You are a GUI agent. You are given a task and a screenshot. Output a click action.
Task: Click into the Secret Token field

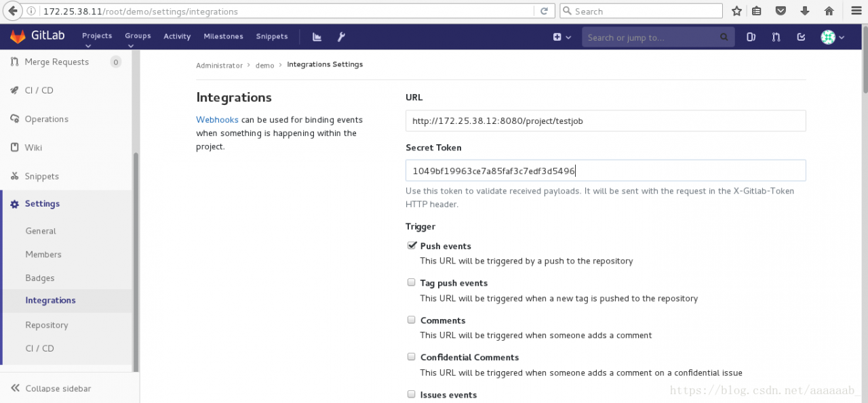point(606,171)
